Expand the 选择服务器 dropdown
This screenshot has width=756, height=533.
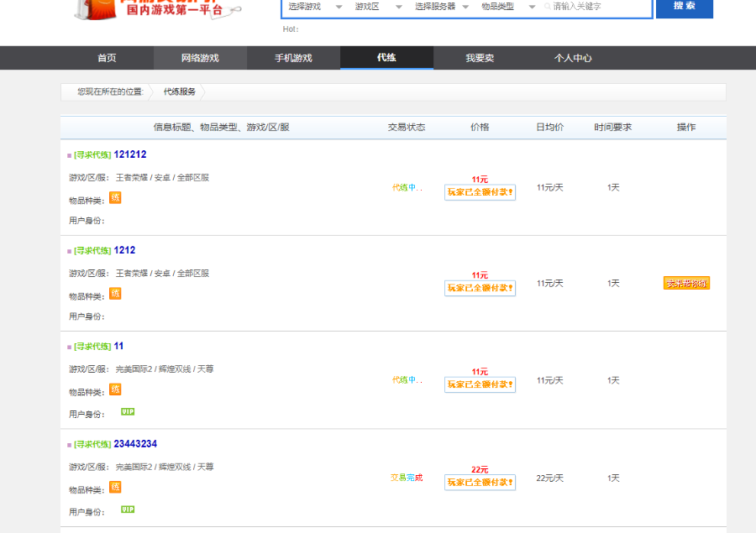pos(437,7)
